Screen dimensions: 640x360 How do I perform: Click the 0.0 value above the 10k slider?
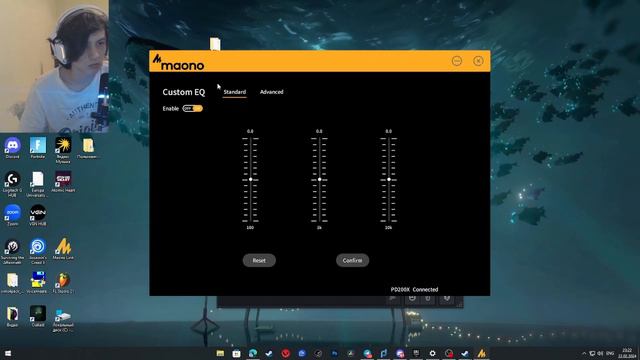pos(389,131)
